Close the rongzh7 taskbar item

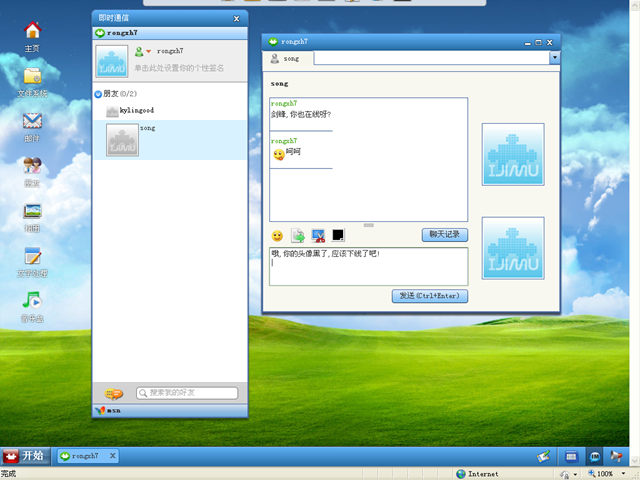point(113,456)
